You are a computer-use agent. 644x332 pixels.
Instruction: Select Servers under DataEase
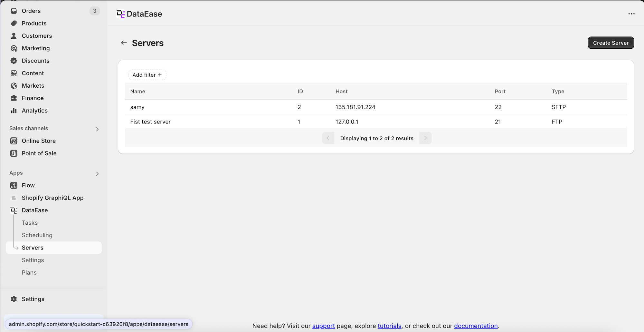point(54,248)
